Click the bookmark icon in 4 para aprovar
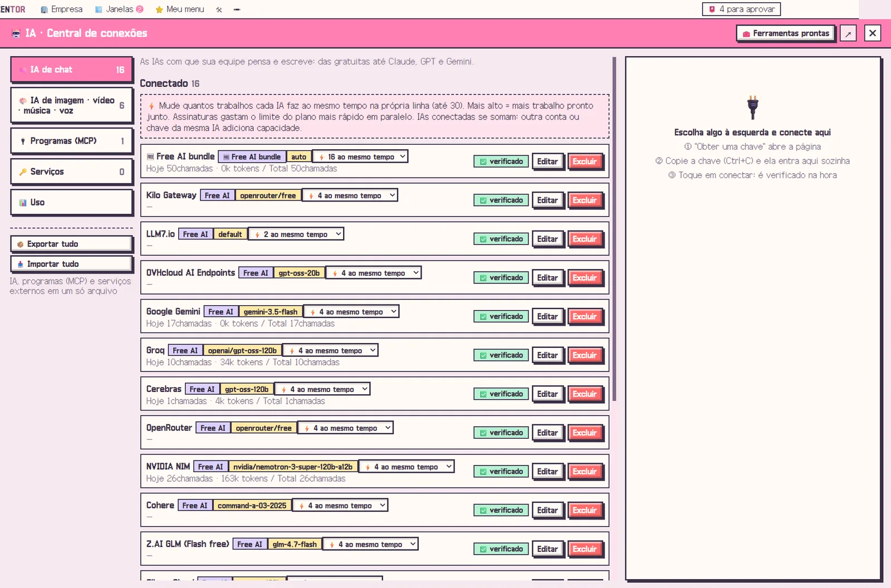Screen dimensions: 891x588 point(712,9)
